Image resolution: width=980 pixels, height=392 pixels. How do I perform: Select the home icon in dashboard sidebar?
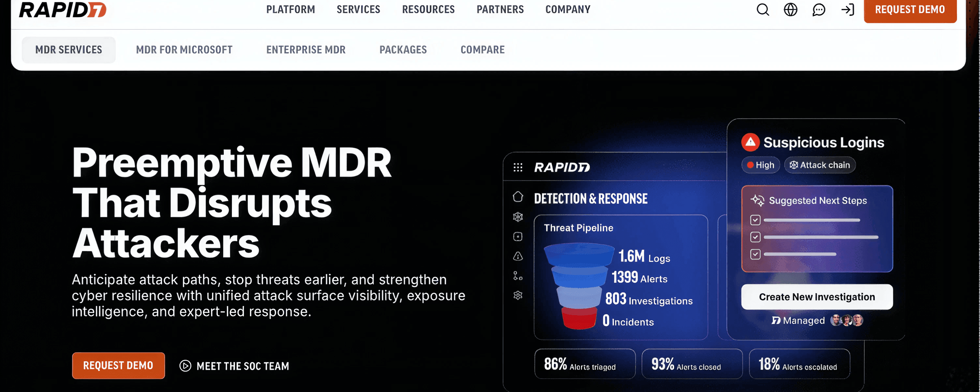click(x=518, y=197)
